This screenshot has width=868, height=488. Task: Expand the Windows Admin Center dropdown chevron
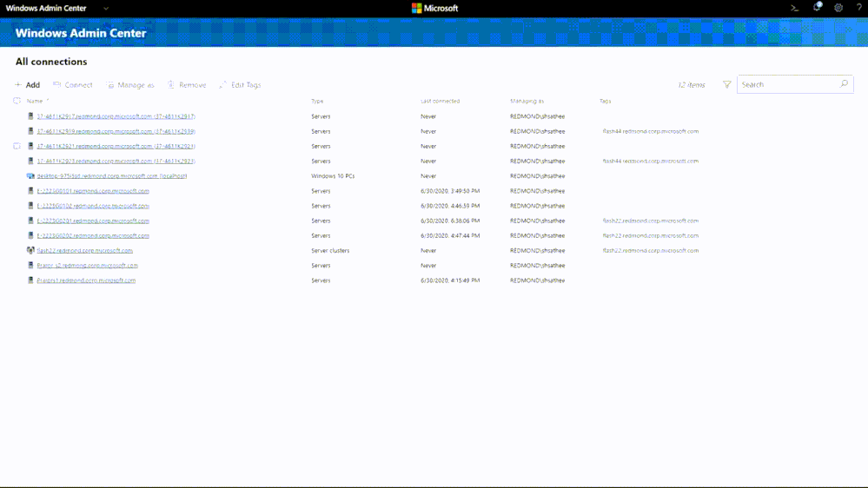coord(106,9)
